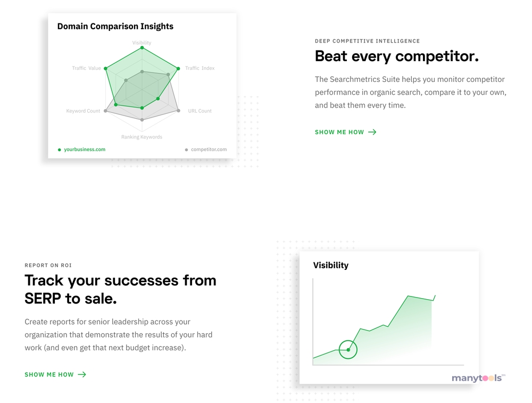Click the Ranking Keywords axis label
This screenshot has height=403, width=532.
[142, 137]
